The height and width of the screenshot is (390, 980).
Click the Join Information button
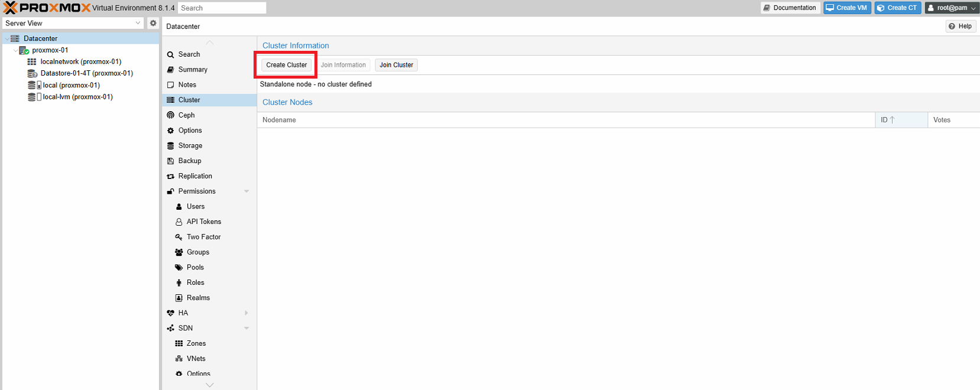point(343,65)
